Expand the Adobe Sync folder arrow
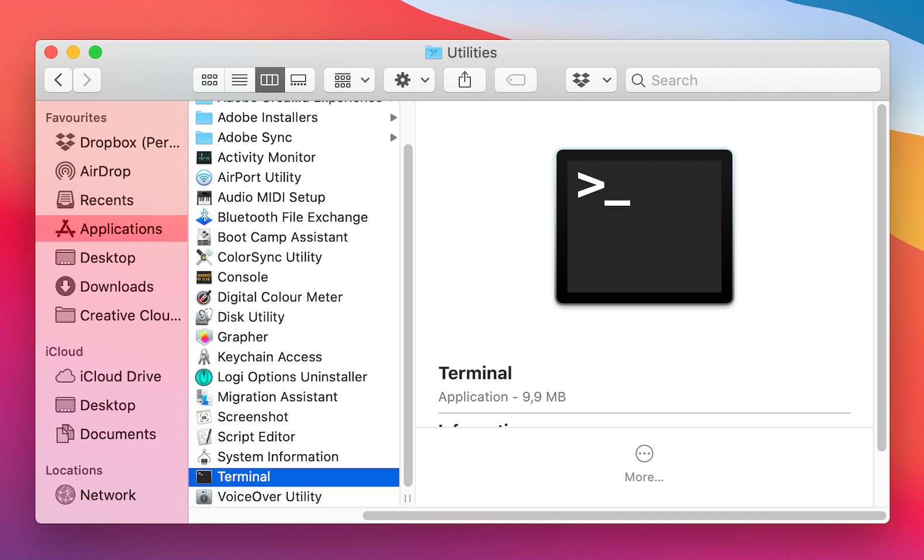 point(393,137)
